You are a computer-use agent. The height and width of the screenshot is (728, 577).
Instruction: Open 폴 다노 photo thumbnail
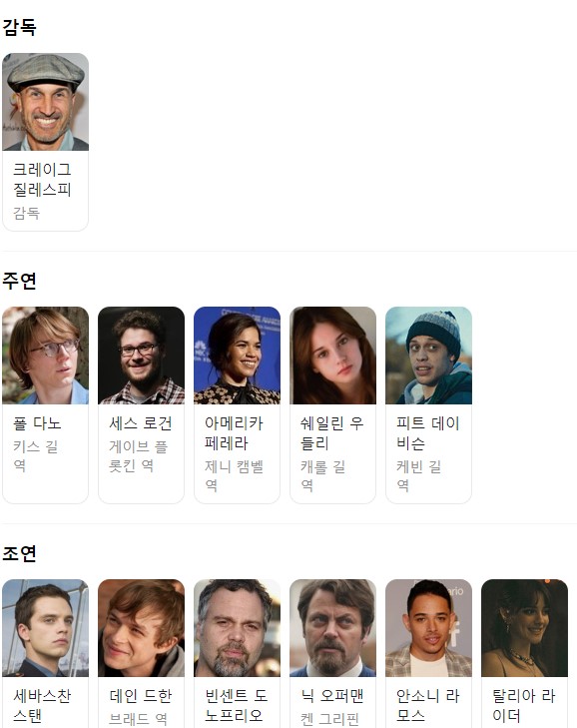click(x=46, y=356)
